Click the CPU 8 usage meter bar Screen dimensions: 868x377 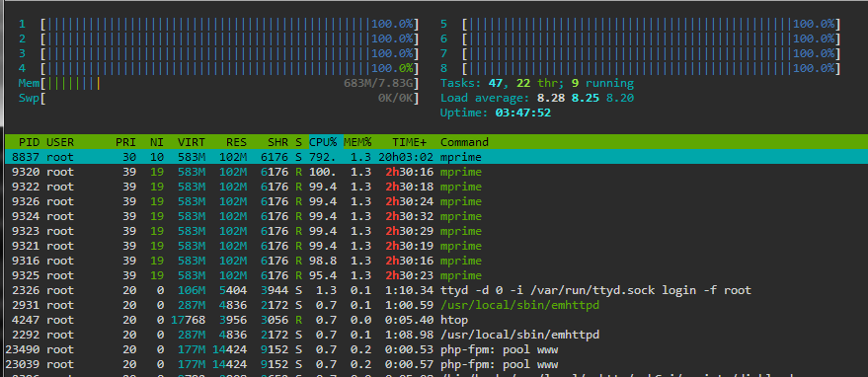pos(652,69)
